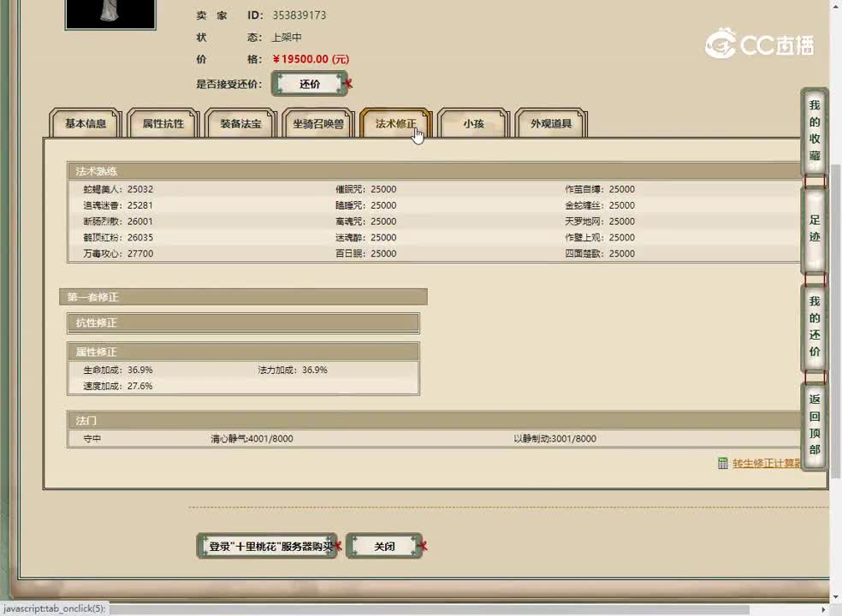Click the 鹤顶红粉: 26035 entry
The height and width of the screenshot is (616, 842).
118,237
